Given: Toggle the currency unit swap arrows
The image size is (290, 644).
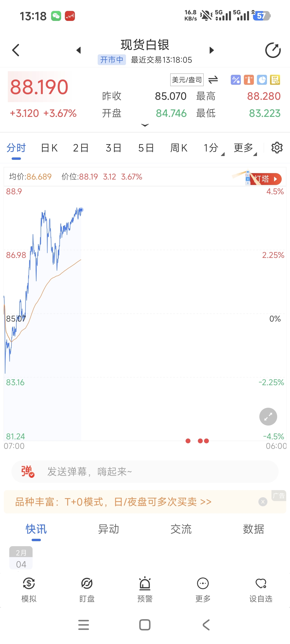Looking at the screenshot, I should coord(213,80).
